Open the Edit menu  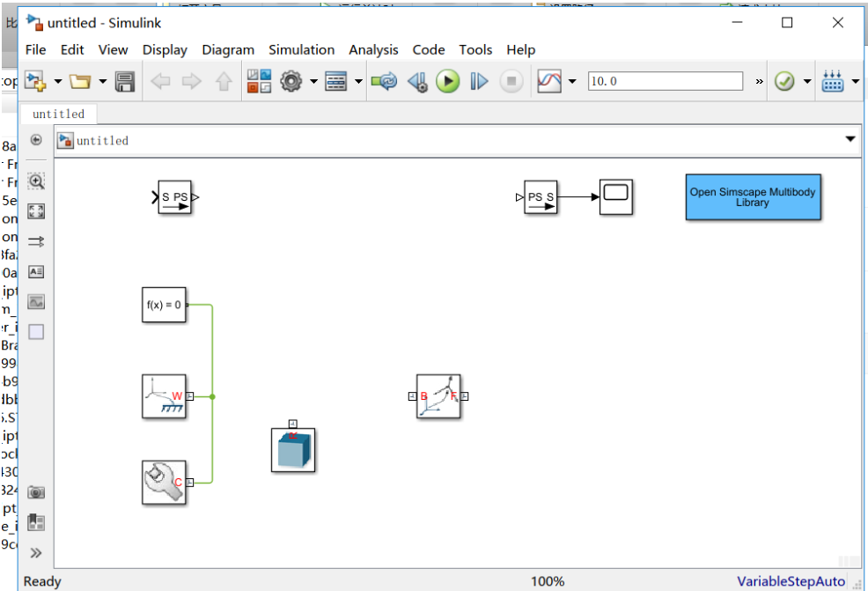pyautogui.click(x=72, y=50)
